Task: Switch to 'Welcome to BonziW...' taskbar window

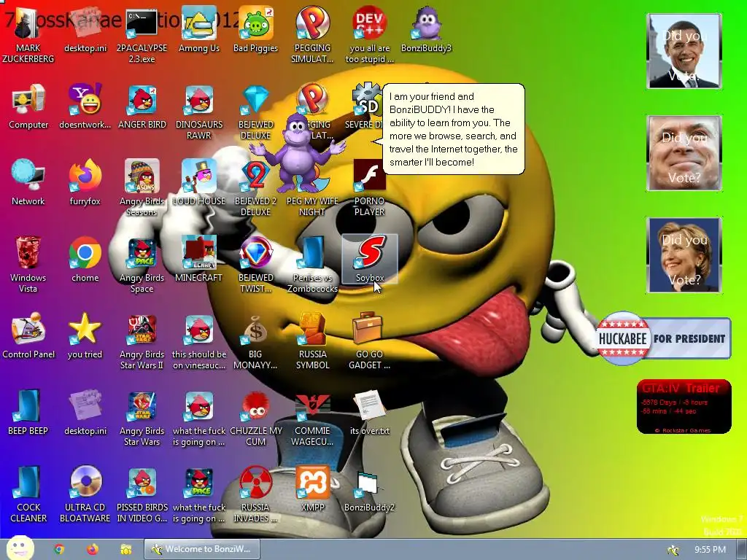Action: [x=202, y=549]
